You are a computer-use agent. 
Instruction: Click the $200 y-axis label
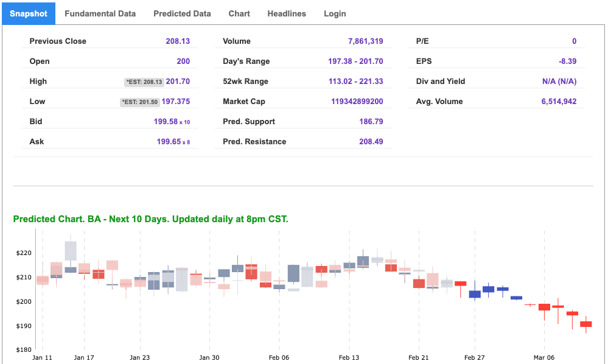[24, 301]
